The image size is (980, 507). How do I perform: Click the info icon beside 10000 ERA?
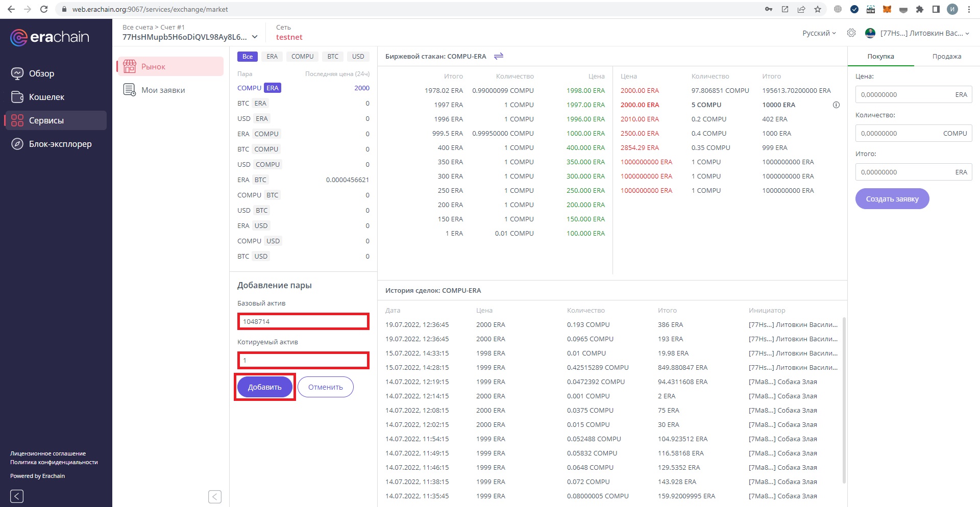pyautogui.click(x=836, y=105)
